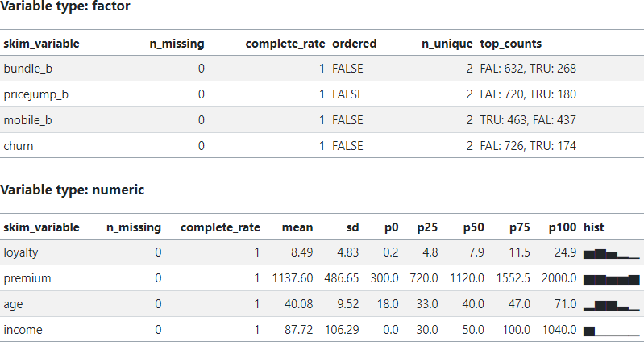Screen dimensions: 644x342
Task: Click loyalty p50 value 7.9
Action: [x=476, y=252]
